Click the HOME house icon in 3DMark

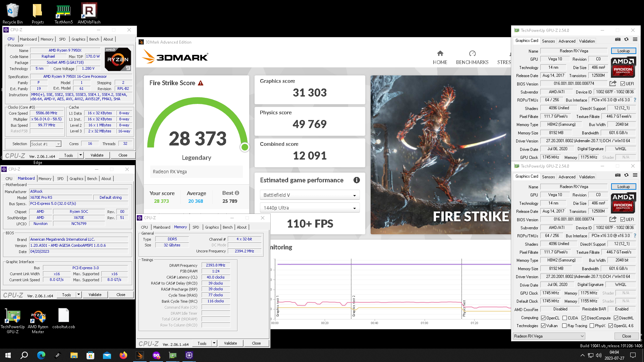[440, 53]
